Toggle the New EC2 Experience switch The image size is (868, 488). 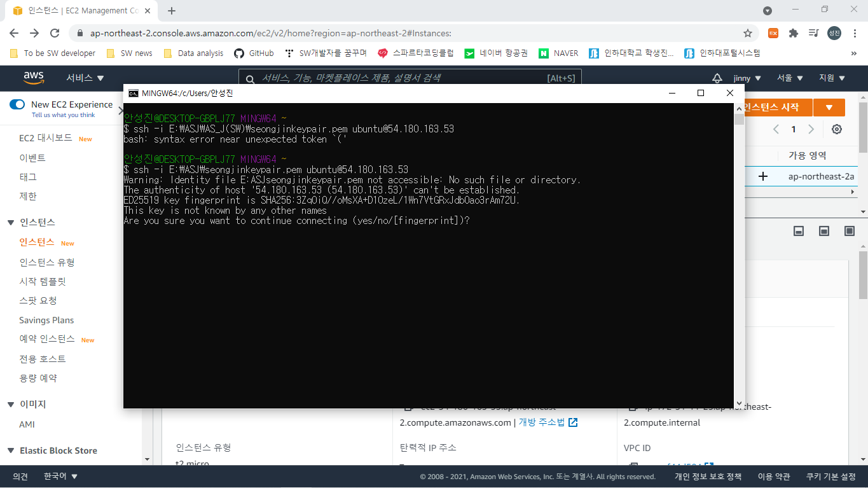17,104
